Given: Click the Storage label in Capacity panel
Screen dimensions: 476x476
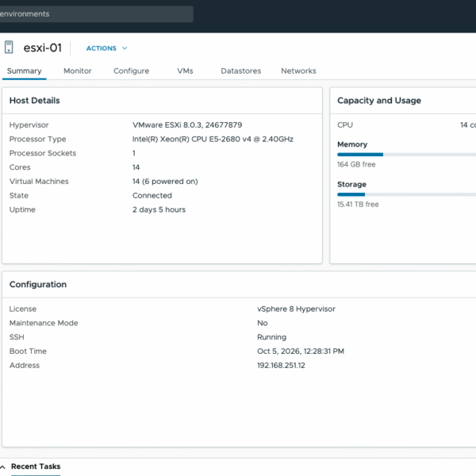Looking at the screenshot, I should point(351,185).
